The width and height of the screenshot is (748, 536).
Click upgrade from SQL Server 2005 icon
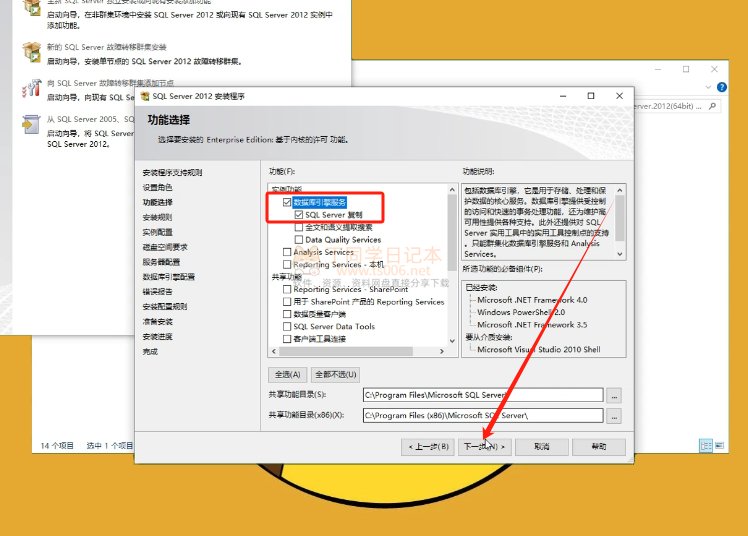pyautogui.click(x=31, y=124)
